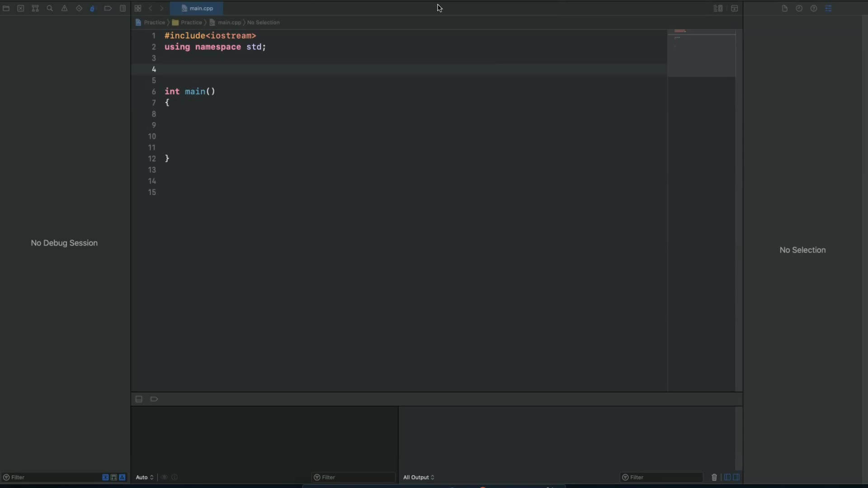Select the Test navigator diamond icon
Image resolution: width=868 pixels, height=488 pixels.
pos(79,8)
